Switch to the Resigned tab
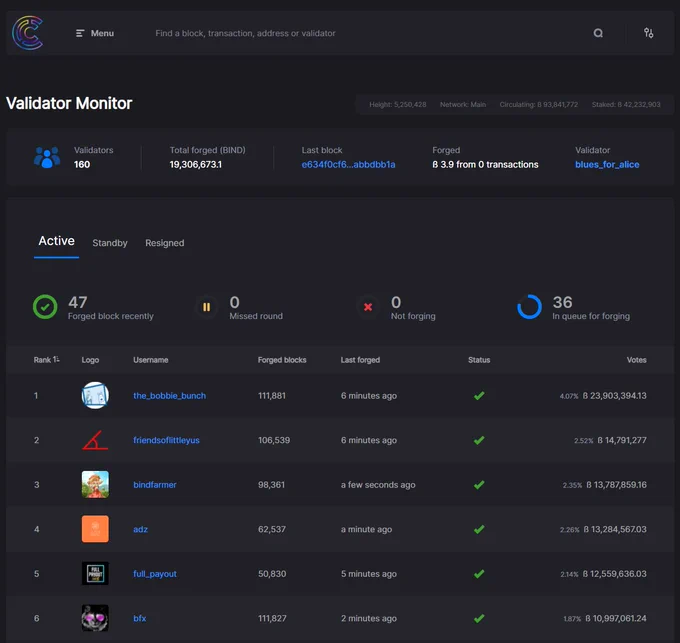The height and width of the screenshot is (643, 680). [165, 243]
